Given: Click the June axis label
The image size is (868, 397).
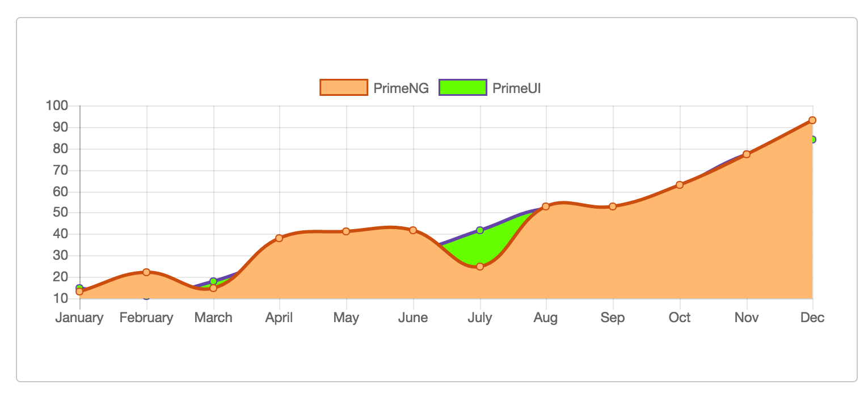Looking at the screenshot, I should 414,318.
